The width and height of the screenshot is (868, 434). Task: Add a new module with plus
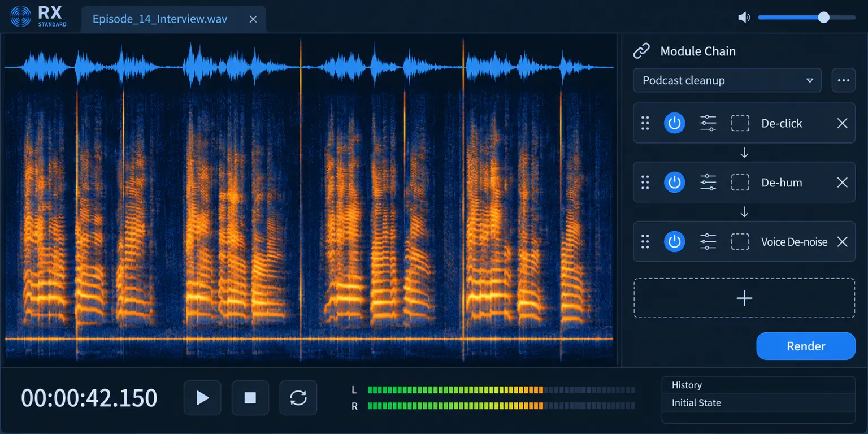pyautogui.click(x=744, y=298)
